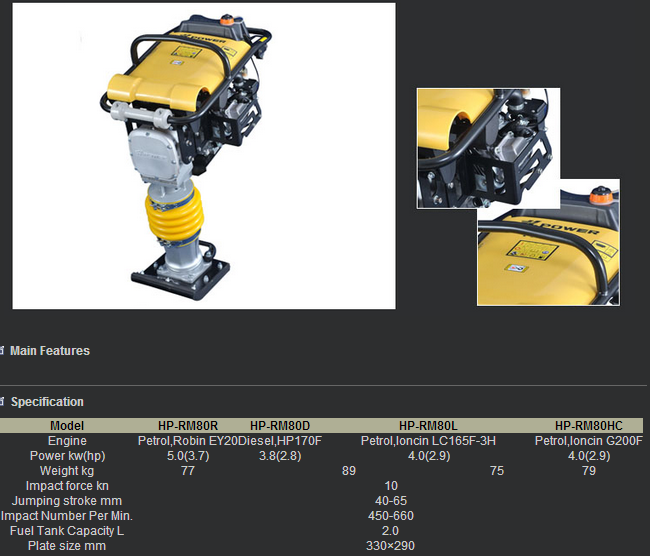650x556 pixels.
Task: View the engine close-up detail photo
Action: (488, 148)
